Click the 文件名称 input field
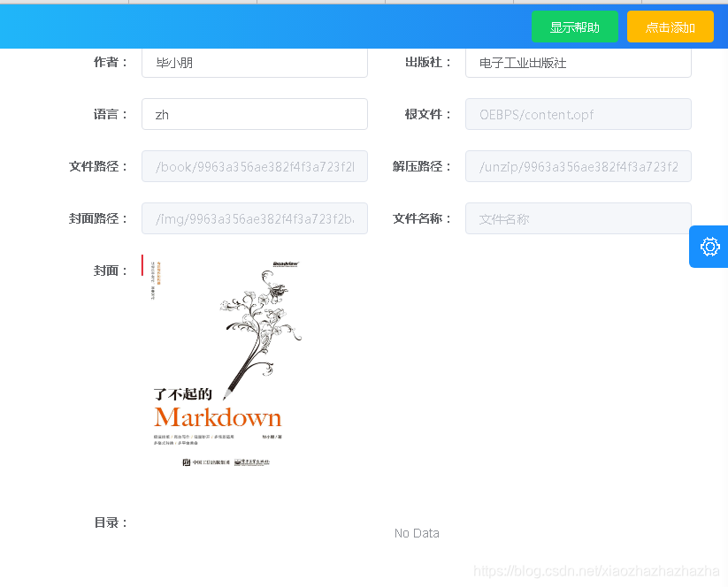The height and width of the screenshot is (587, 728). pos(578,218)
